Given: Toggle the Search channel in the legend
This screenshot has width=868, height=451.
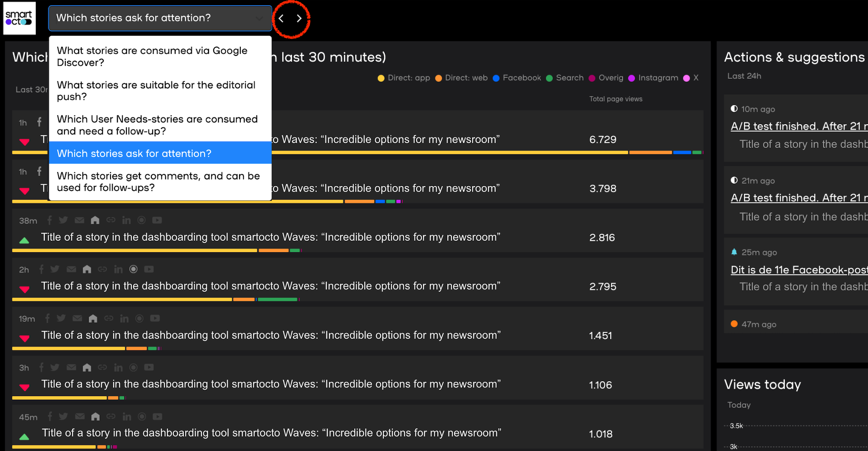Looking at the screenshot, I should pyautogui.click(x=565, y=78).
